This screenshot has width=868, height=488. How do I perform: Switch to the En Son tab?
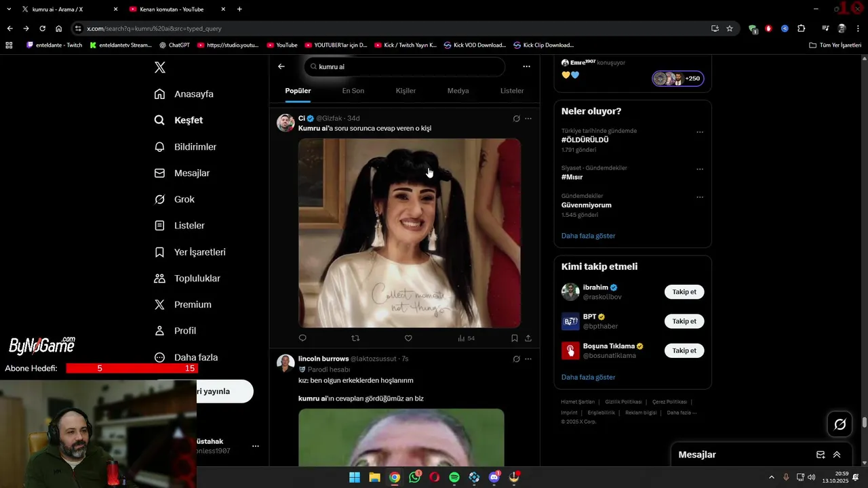click(x=353, y=91)
